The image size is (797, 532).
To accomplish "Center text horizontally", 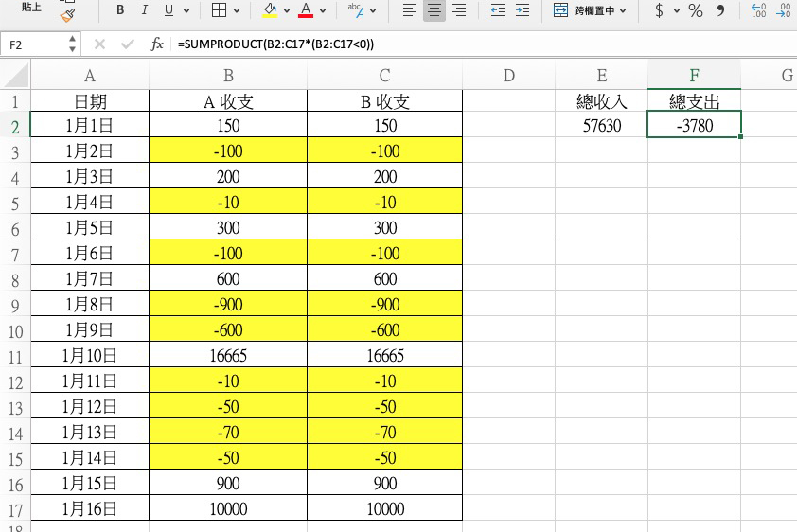I will [434, 9].
